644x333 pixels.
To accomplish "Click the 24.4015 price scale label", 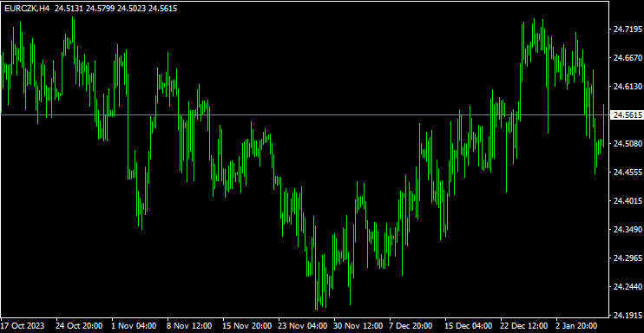I will 628,201.
